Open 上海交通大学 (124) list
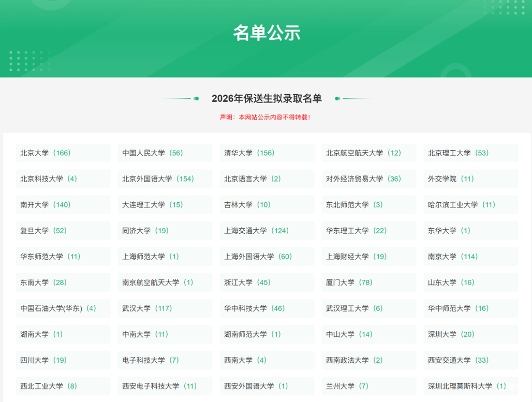Screen dimensions: 532x402 [267, 231]
